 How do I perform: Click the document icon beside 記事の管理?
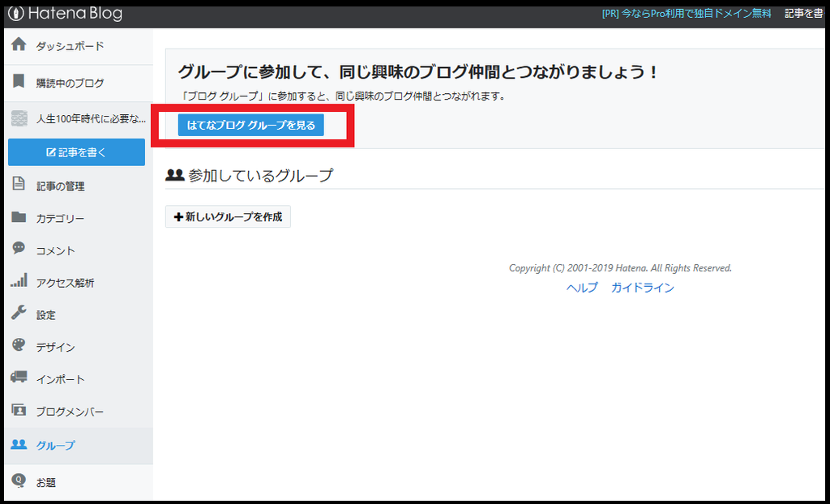(x=19, y=184)
